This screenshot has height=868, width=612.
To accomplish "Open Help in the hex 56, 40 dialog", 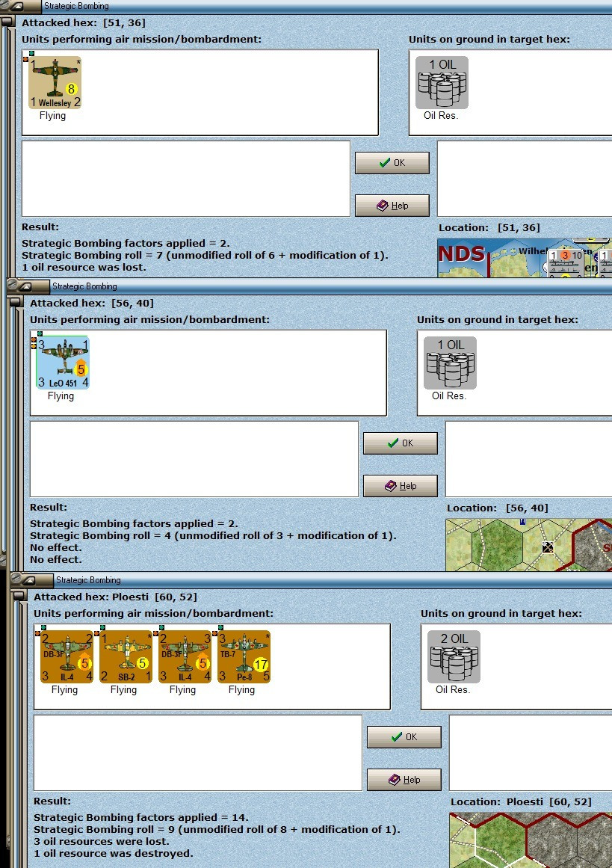I will 401,485.
